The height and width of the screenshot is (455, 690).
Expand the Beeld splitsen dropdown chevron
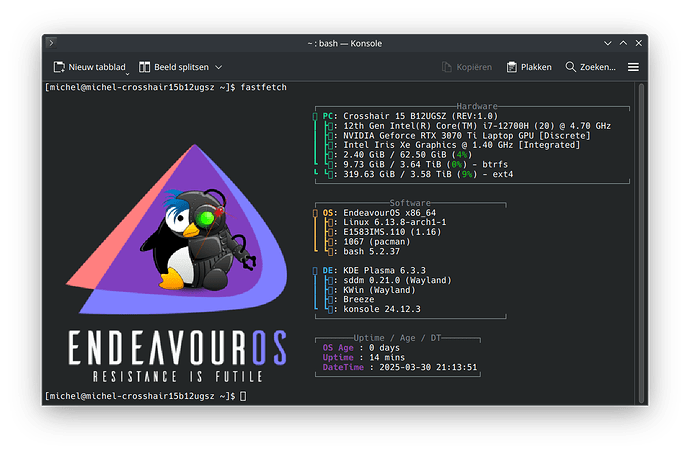(x=219, y=67)
